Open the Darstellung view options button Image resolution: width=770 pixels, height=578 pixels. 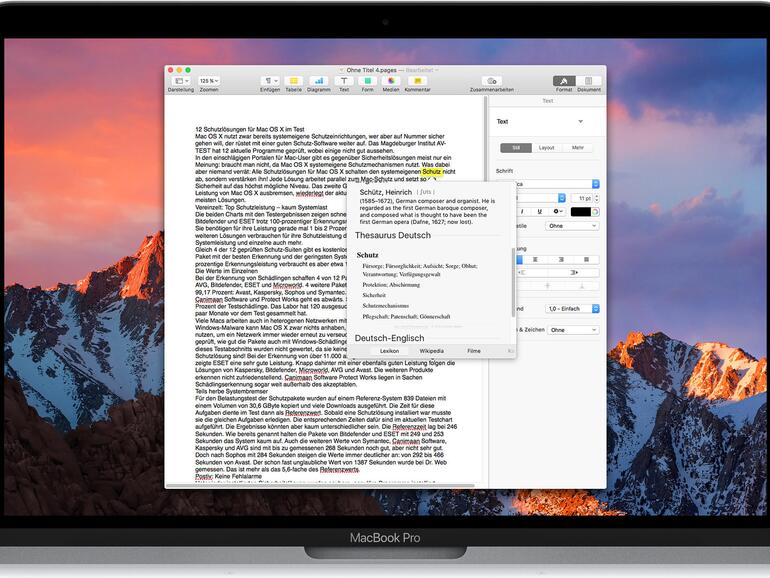pyautogui.click(x=181, y=81)
